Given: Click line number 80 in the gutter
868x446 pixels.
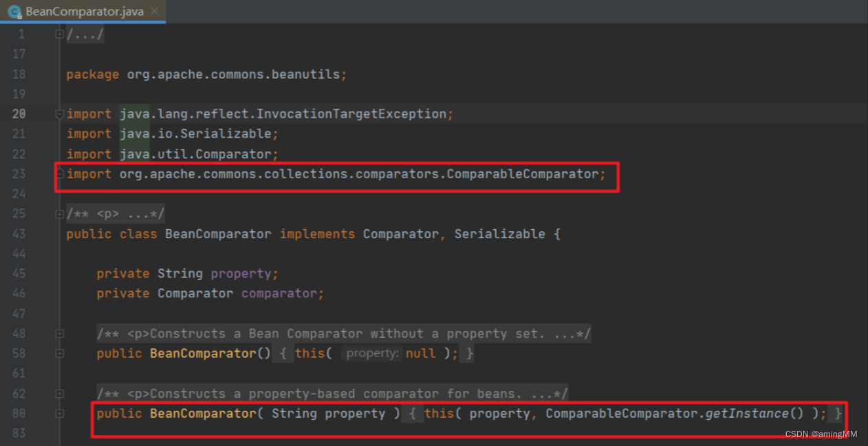Looking at the screenshot, I should click(x=19, y=414).
